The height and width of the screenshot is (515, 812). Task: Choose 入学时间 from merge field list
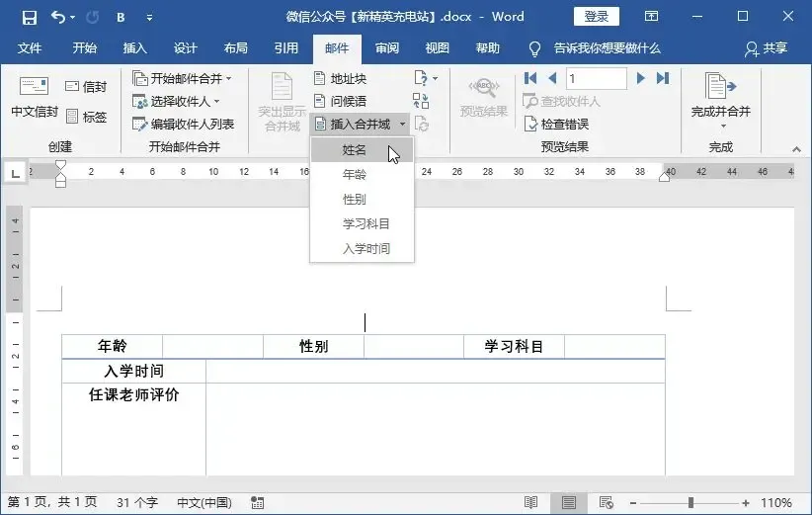(362, 249)
